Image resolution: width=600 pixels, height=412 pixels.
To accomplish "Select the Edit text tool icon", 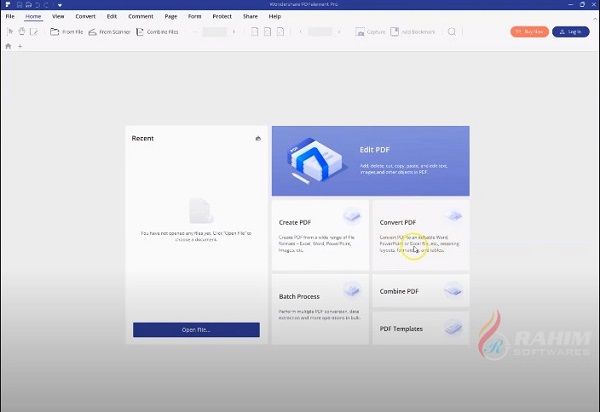I will click(34, 32).
